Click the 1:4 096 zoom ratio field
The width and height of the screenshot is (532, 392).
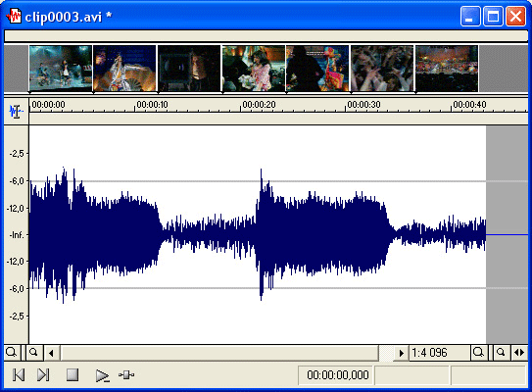439,353
